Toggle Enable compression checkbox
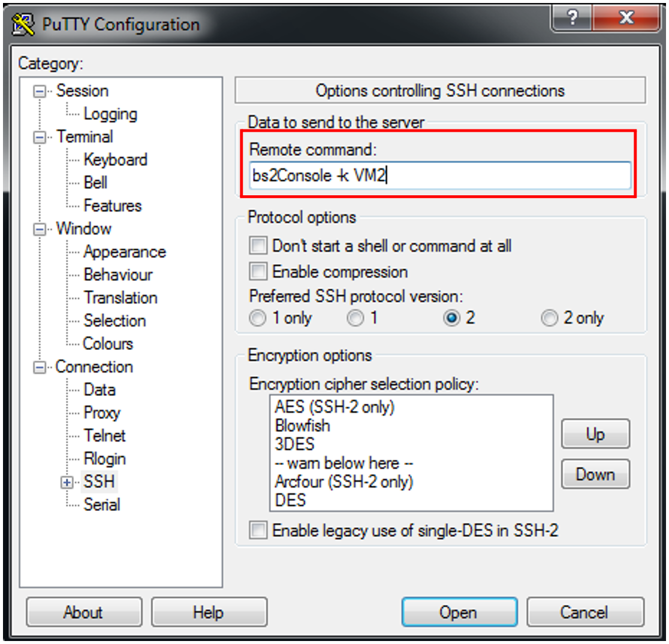This screenshot has height=644, width=669. (258, 271)
